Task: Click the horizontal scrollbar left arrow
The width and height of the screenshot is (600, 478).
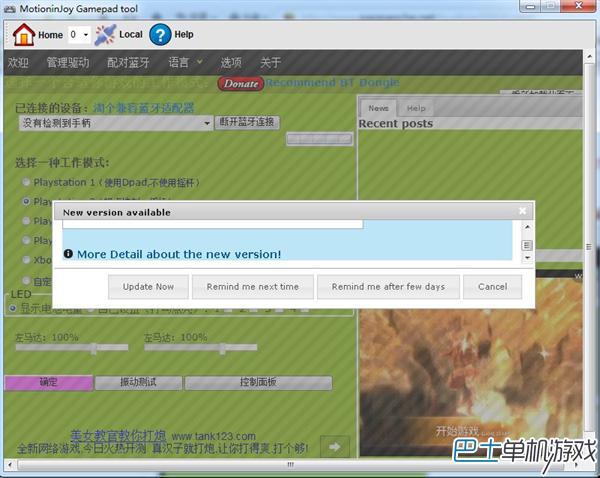Action: click(x=10, y=465)
